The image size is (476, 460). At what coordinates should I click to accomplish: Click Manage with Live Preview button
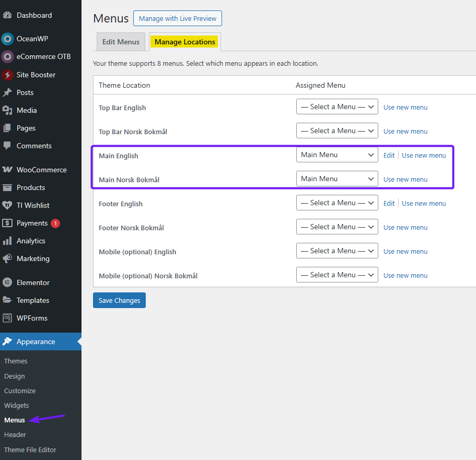click(x=178, y=18)
